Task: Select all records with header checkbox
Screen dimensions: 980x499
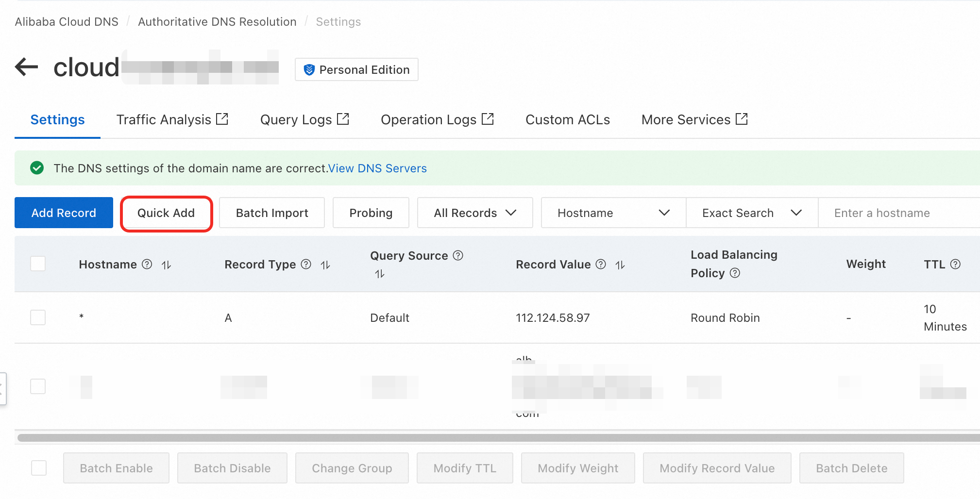Action: click(38, 264)
